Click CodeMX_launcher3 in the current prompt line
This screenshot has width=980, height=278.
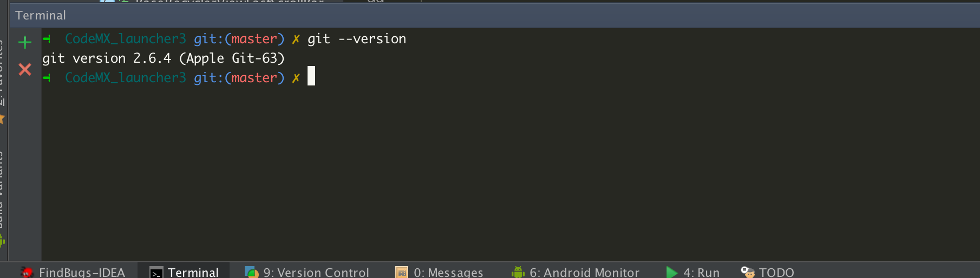click(125, 78)
